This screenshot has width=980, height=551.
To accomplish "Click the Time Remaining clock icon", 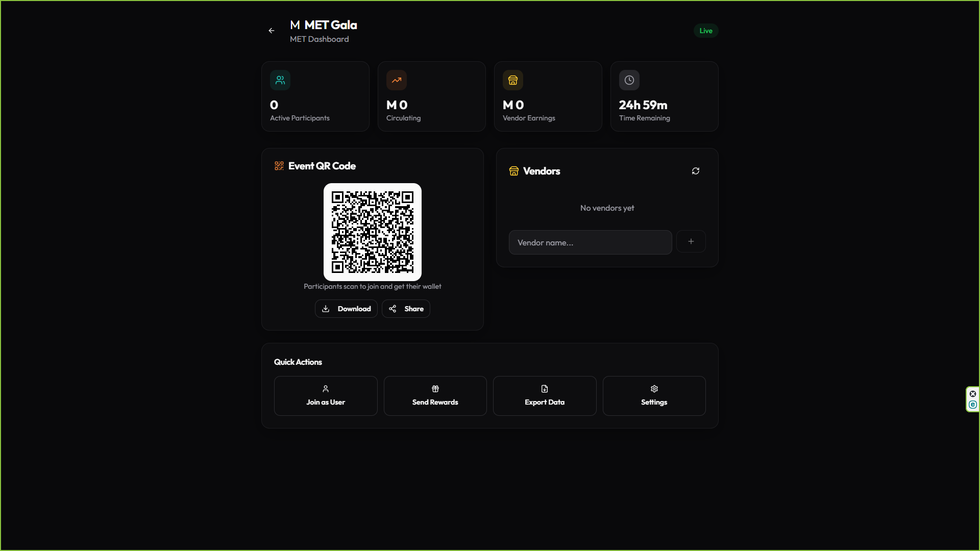I will 629,80.
